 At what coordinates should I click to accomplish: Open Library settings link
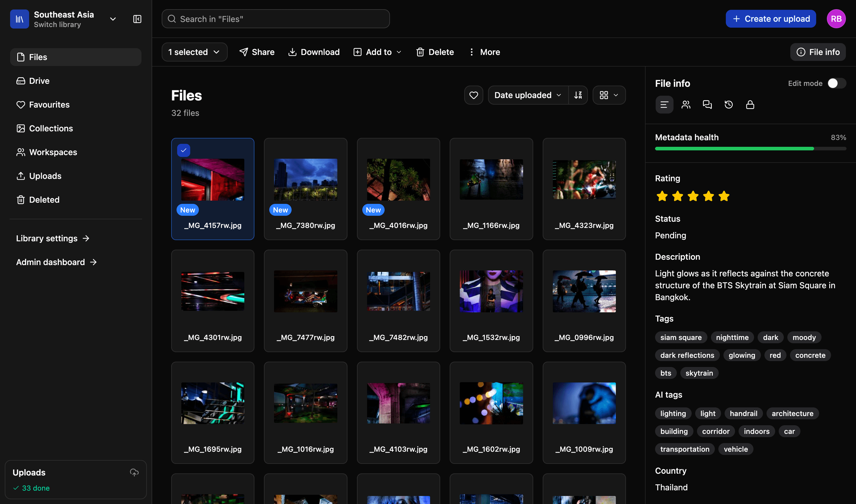click(53, 238)
